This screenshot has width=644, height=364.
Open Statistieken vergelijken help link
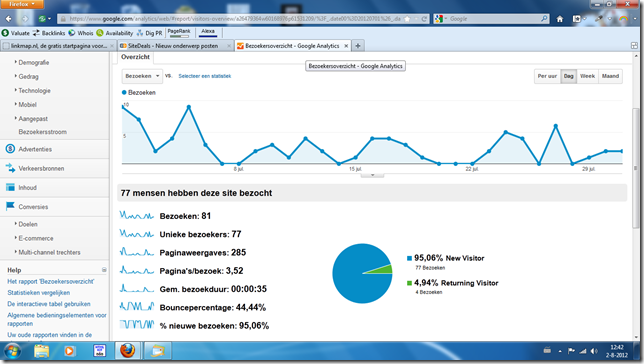point(39,293)
